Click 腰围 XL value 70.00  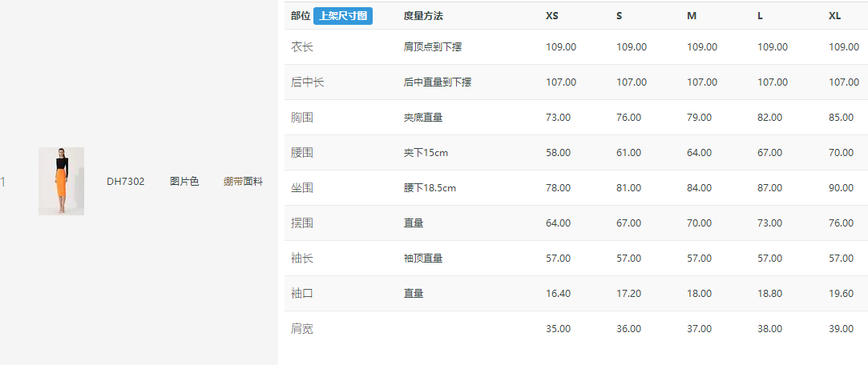[841, 153]
